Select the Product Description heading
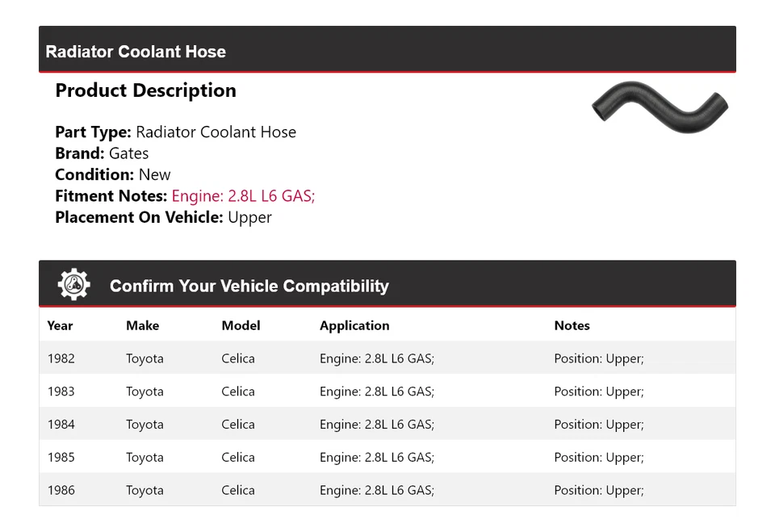The width and height of the screenshot is (775, 532). click(145, 90)
